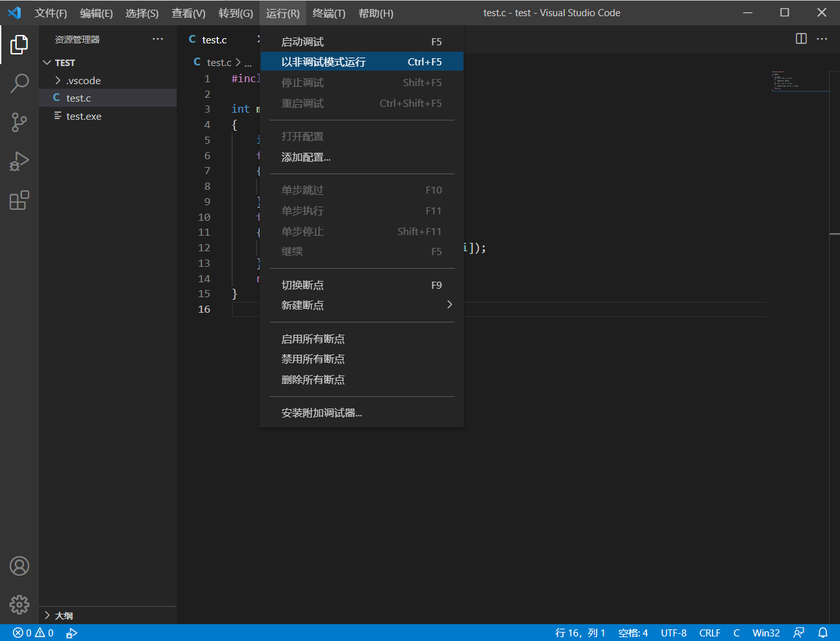This screenshot has width=840, height=641.
Task: Open test.c file in explorer
Action: coord(107,98)
